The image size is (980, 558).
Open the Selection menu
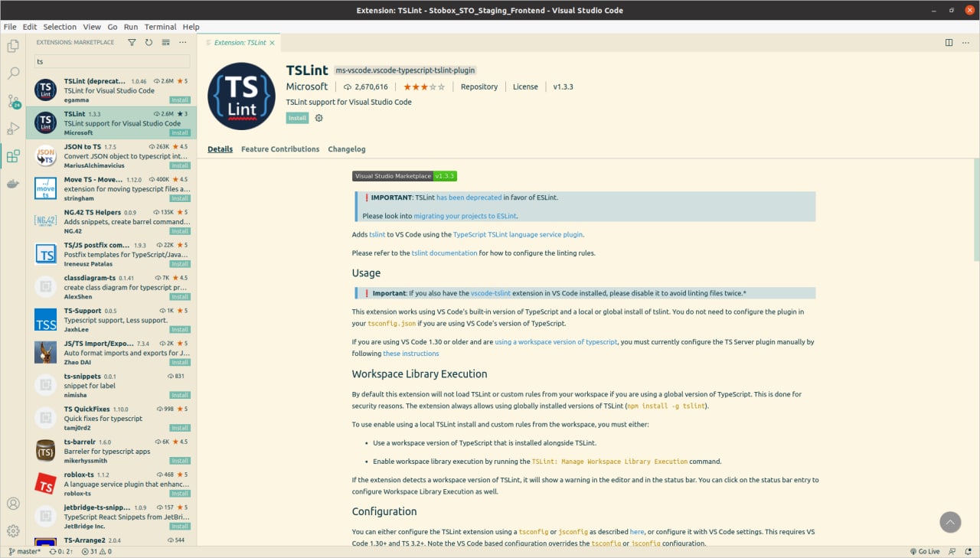(60, 27)
